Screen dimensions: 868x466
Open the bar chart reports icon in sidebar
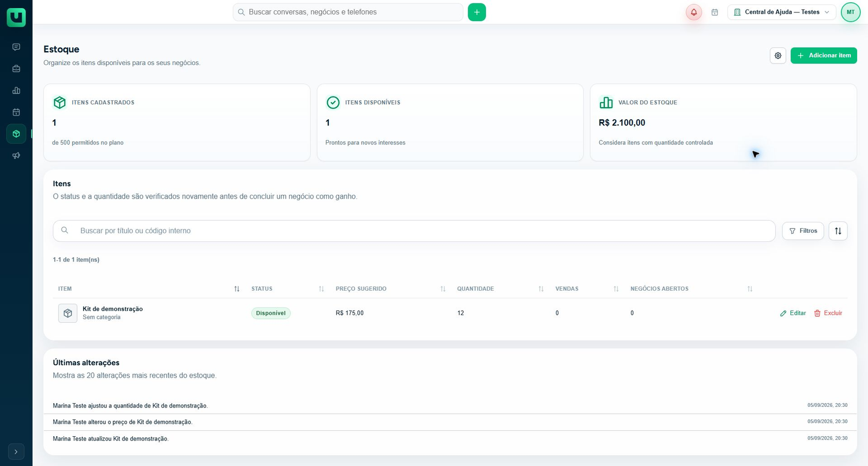(16, 91)
